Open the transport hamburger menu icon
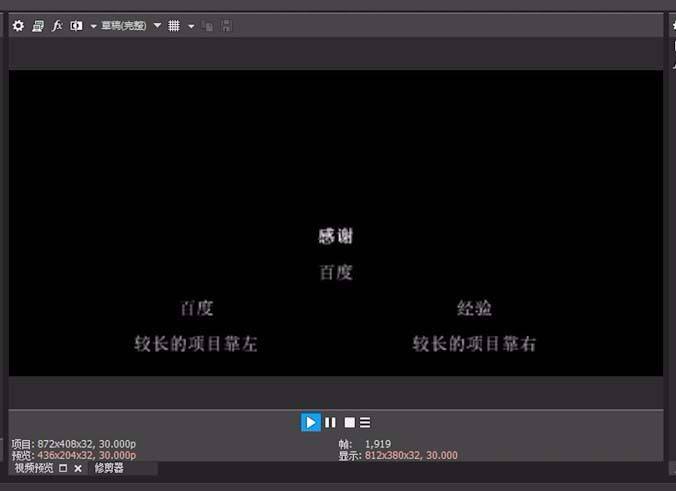Viewport: 676px width, 491px height. (365, 422)
